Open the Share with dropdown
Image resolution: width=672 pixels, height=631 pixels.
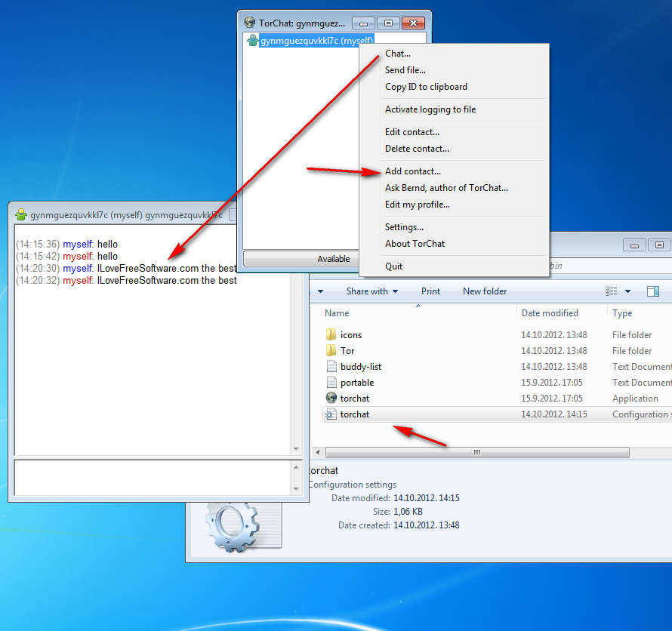(372, 291)
